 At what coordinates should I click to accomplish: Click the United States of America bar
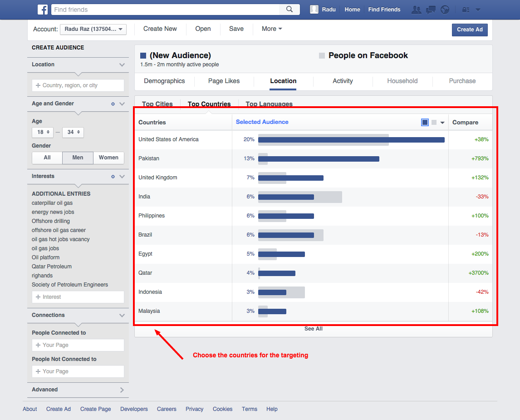tap(351, 140)
